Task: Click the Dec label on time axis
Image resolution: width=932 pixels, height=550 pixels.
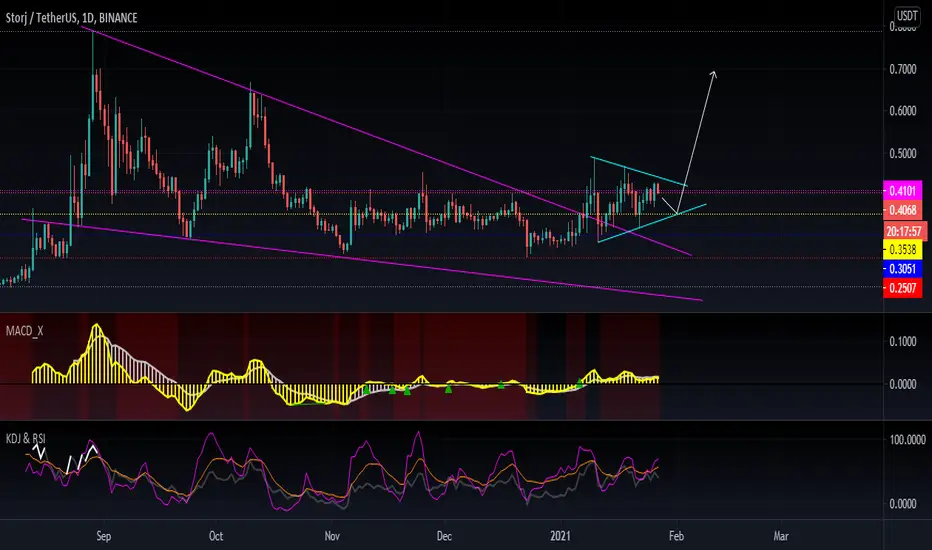Action: [x=444, y=536]
